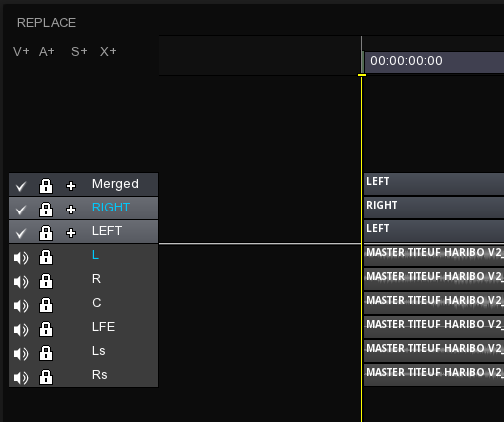Click the X+ add track button
The height and width of the screenshot is (422, 504).
[108, 52]
